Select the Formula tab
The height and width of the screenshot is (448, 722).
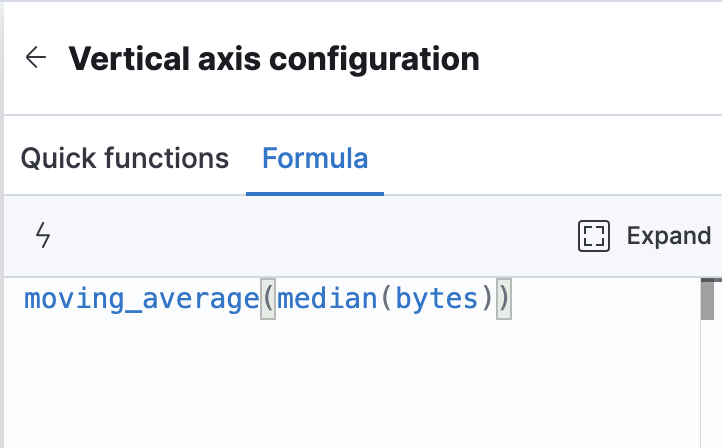(315, 158)
